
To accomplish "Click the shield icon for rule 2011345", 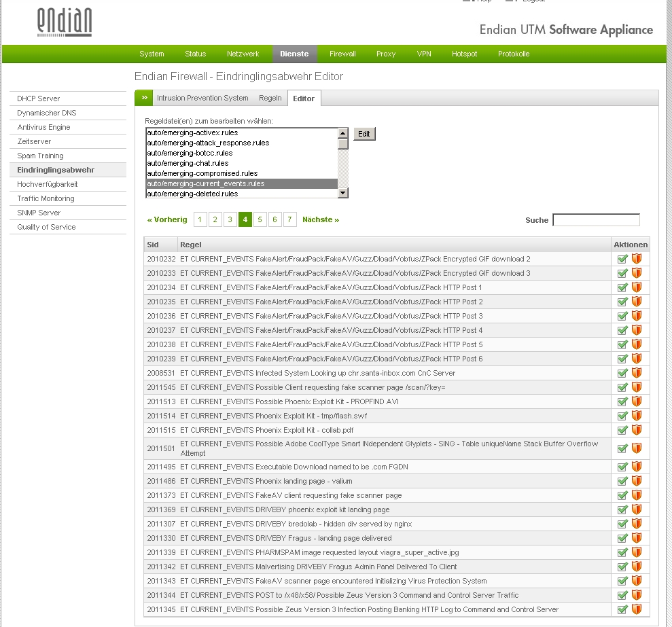I will coord(637,609).
